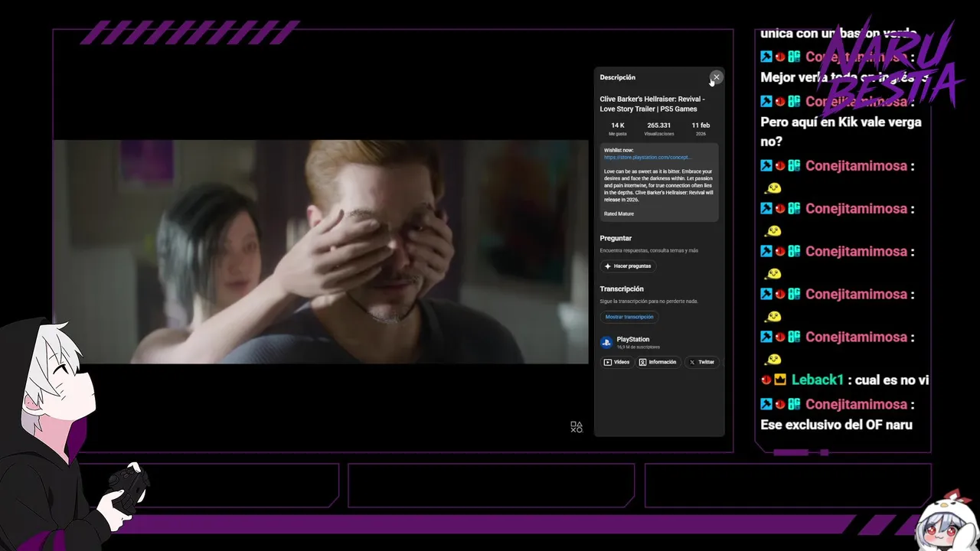Open the PlayStation channel avatar
The width and height of the screenshot is (980, 551).
606,343
